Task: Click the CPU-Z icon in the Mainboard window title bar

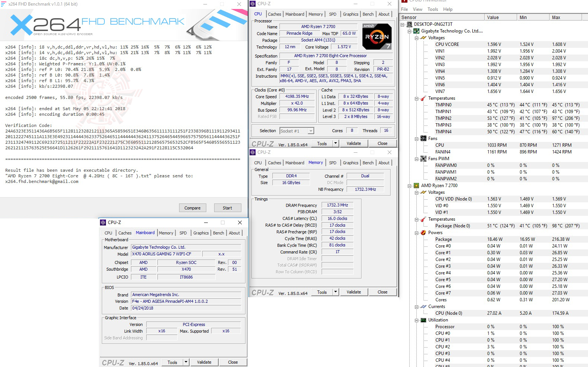Action: point(103,223)
